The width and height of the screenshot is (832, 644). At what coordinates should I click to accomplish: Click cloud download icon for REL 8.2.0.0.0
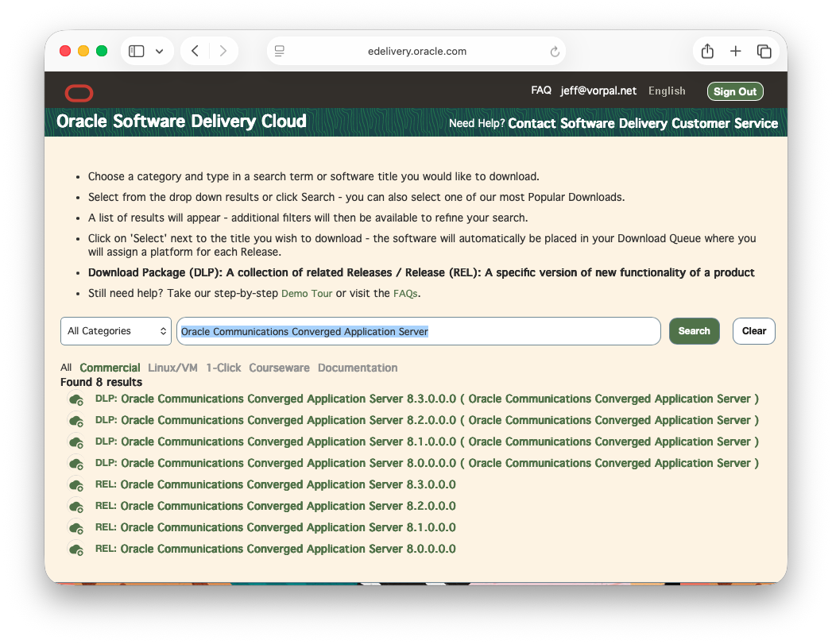tap(76, 507)
